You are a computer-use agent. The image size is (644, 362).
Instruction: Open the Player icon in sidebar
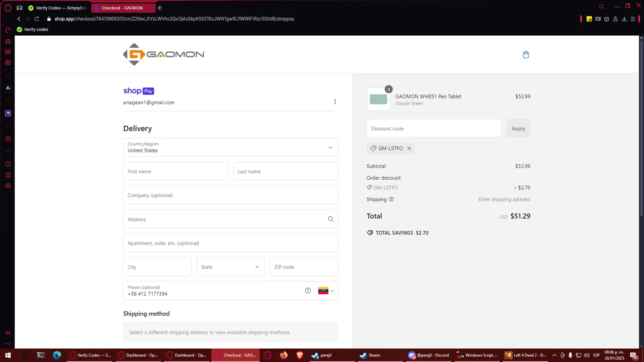pos(8,139)
